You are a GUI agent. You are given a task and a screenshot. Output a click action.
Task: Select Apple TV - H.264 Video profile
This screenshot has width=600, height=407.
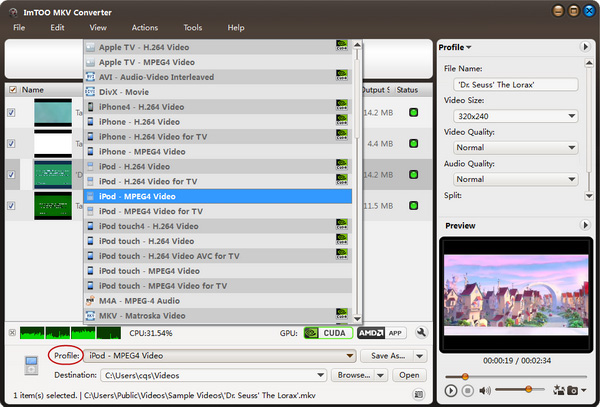218,47
